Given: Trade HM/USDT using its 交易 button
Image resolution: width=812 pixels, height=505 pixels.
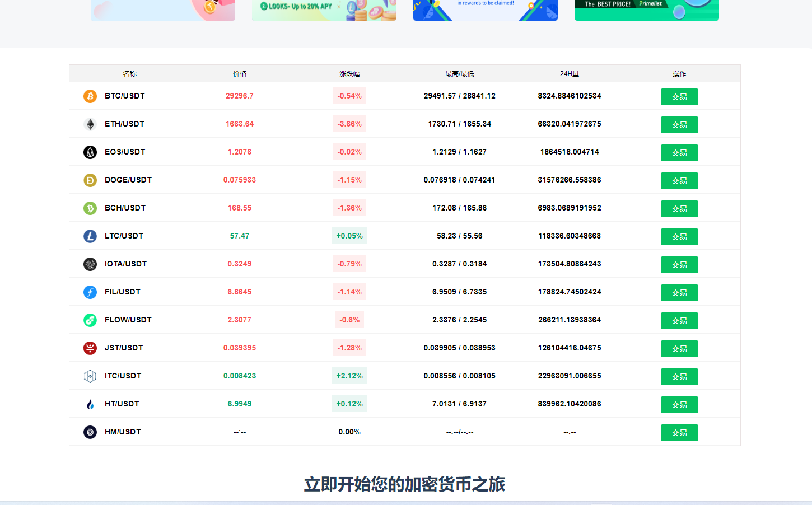Looking at the screenshot, I should pos(679,433).
